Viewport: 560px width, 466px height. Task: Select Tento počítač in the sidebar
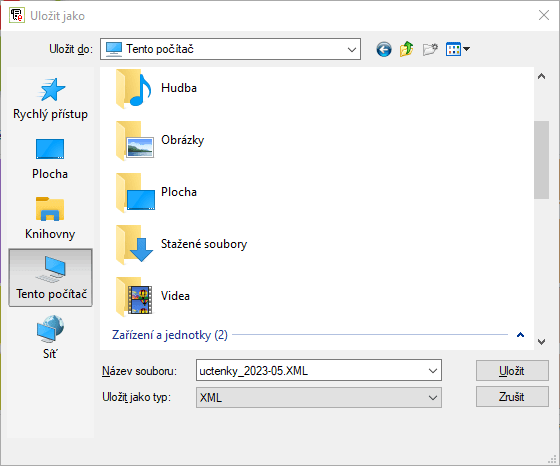50,277
